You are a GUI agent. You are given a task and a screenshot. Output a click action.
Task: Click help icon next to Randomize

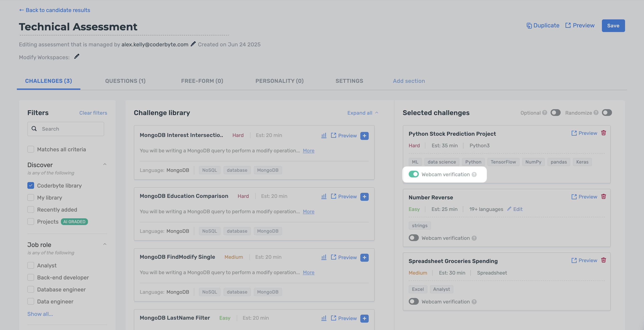coord(596,113)
